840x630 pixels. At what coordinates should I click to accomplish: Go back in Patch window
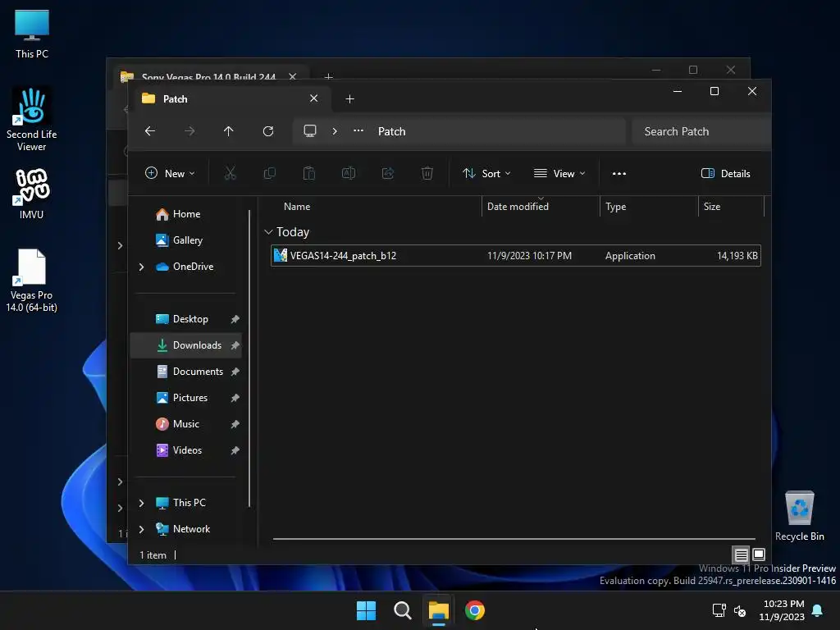150,131
